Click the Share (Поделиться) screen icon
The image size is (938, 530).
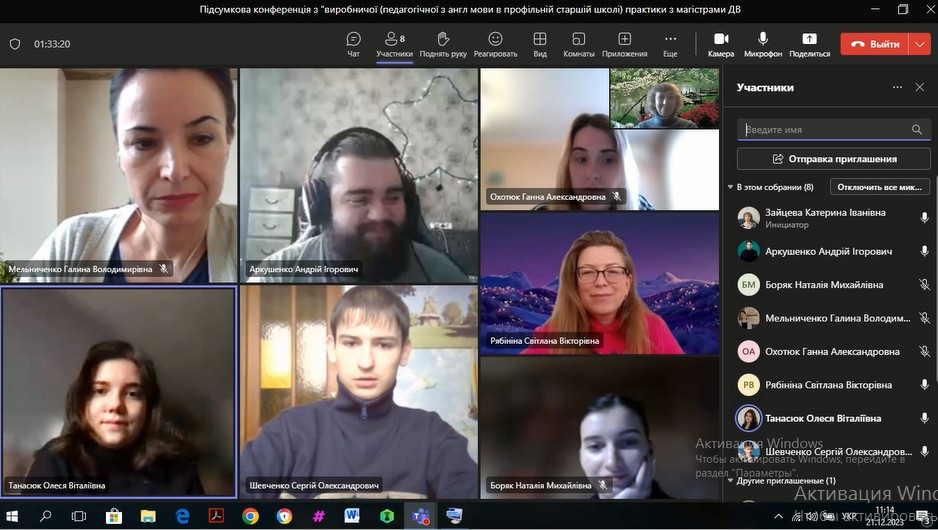coord(809,44)
